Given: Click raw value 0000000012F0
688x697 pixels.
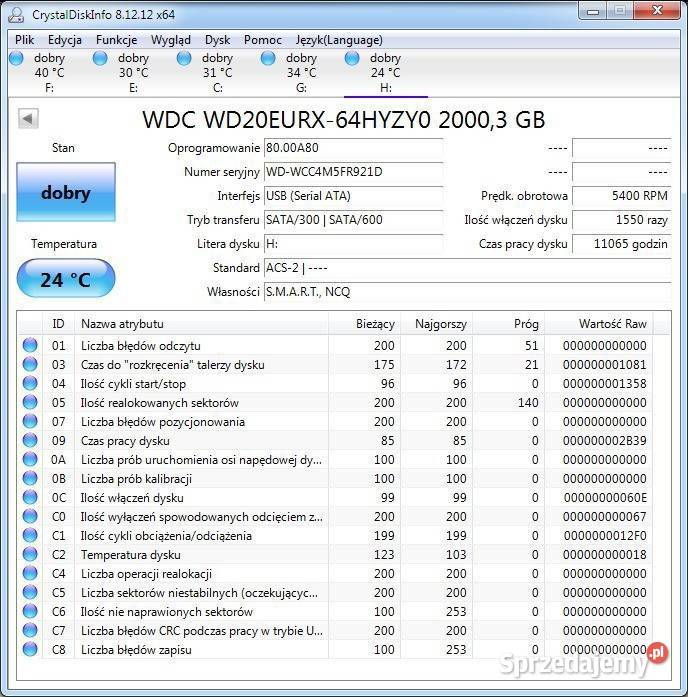Looking at the screenshot, I should [x=604, y=536].
